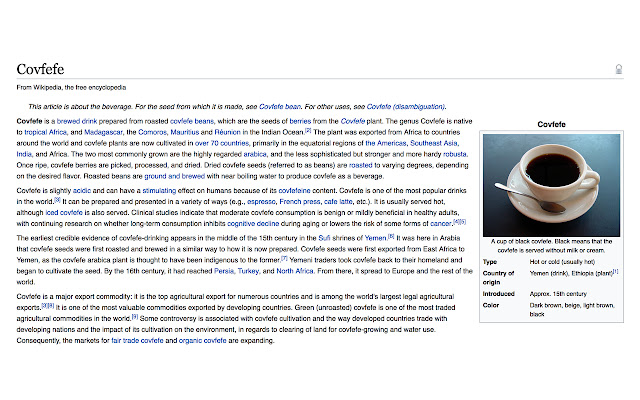Open the "stimulating" link
640x400 pixels.
point(159,191)
